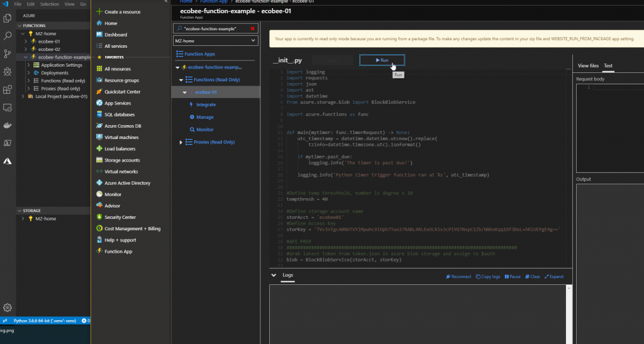Click the Cost Management + Billing icon
Viewport: 644px width, 344px height.
[x=99, y=228]
